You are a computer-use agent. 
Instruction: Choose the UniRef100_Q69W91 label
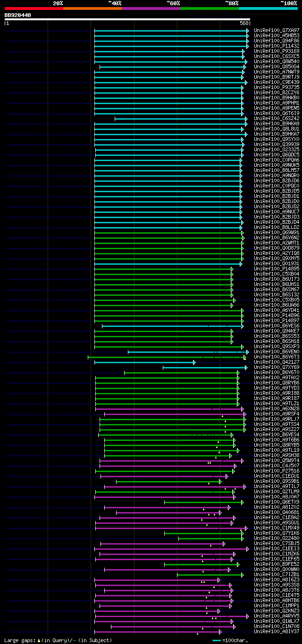click(x=277, y=232)
